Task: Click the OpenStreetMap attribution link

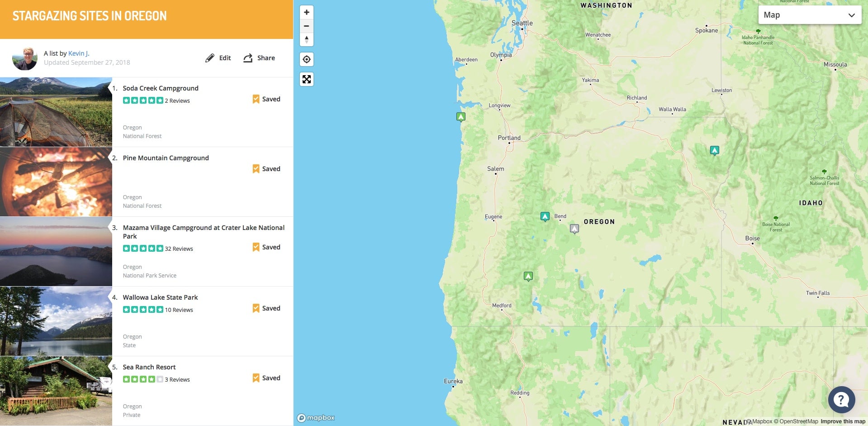Action: (x=796, y=421)
